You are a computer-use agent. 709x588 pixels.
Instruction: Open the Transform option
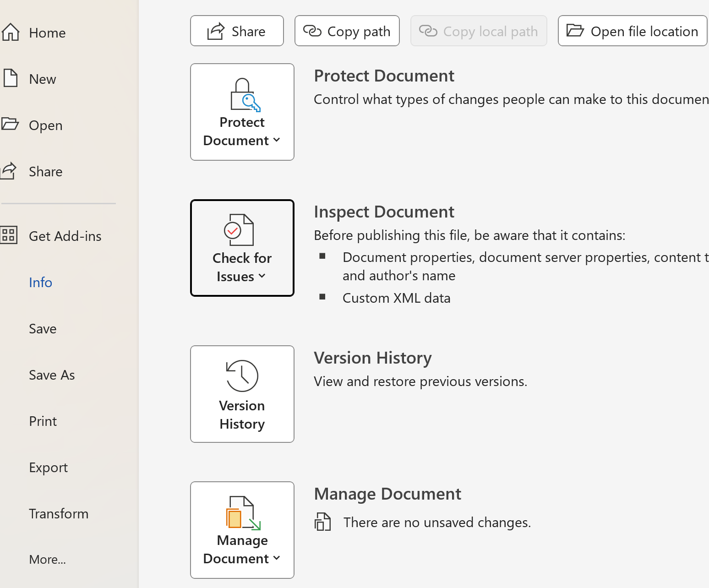click(x=59, y=514)
